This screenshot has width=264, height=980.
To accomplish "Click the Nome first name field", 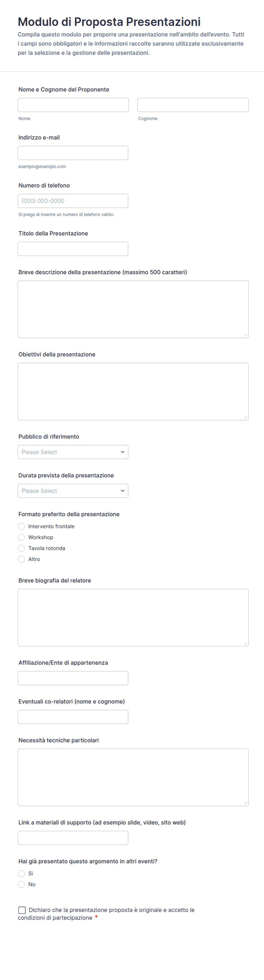I will point(73,105).
